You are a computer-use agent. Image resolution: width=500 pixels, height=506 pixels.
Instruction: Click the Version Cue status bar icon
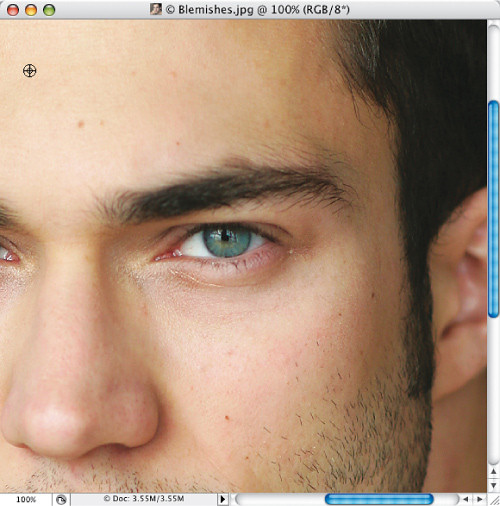pyautogui.click(x=61, y=499)
